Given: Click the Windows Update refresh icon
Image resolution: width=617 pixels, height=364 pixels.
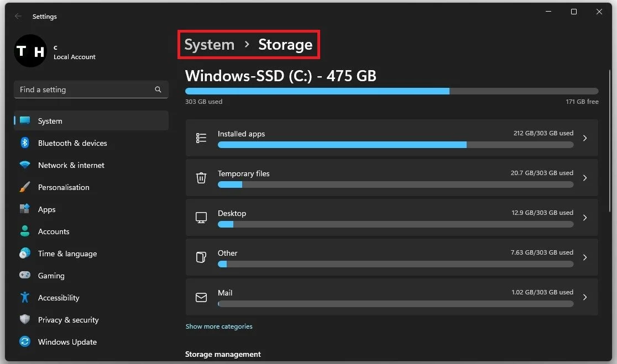Looking at the screenshot, I should point(25,341).
